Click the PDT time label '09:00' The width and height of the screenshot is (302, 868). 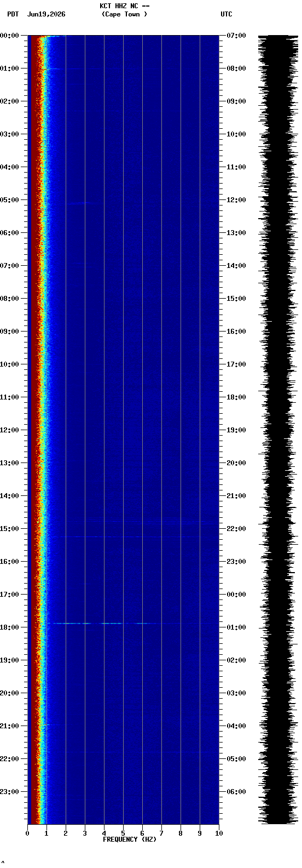9,332
